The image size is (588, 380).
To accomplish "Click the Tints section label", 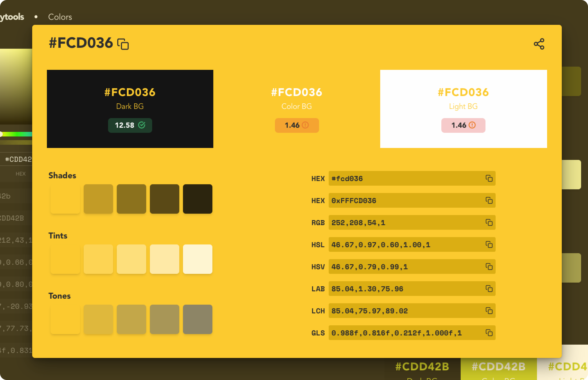I will 58,236.
